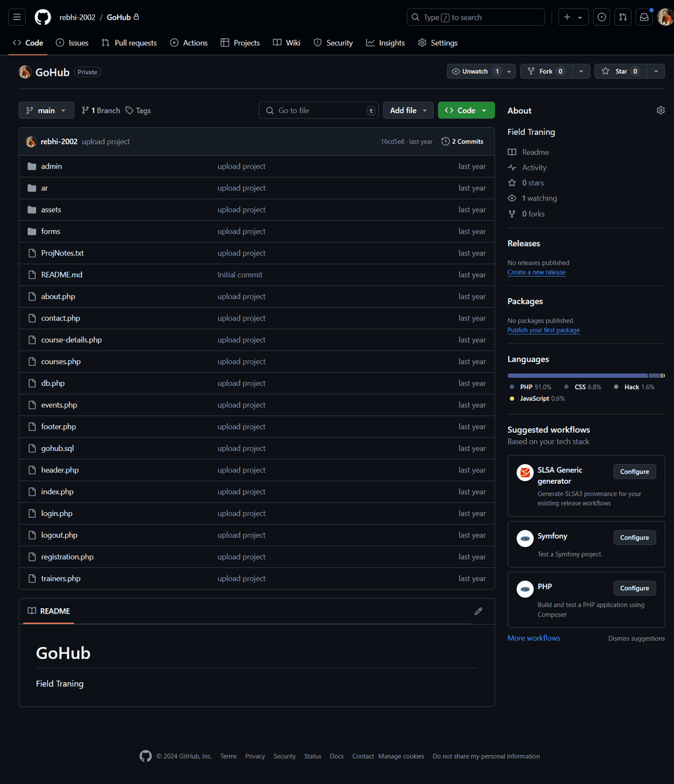The image size is (674, 784).
Task: Click the GoHub repository avatar near title
Action: (25, 72)
